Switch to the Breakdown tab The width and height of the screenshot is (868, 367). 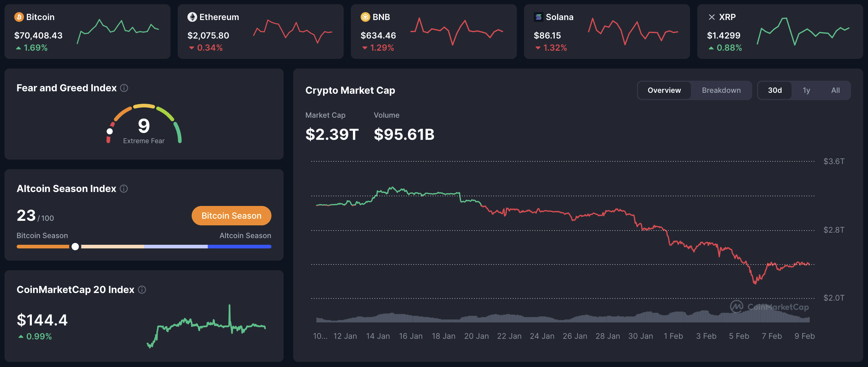(x=721, y=90)
